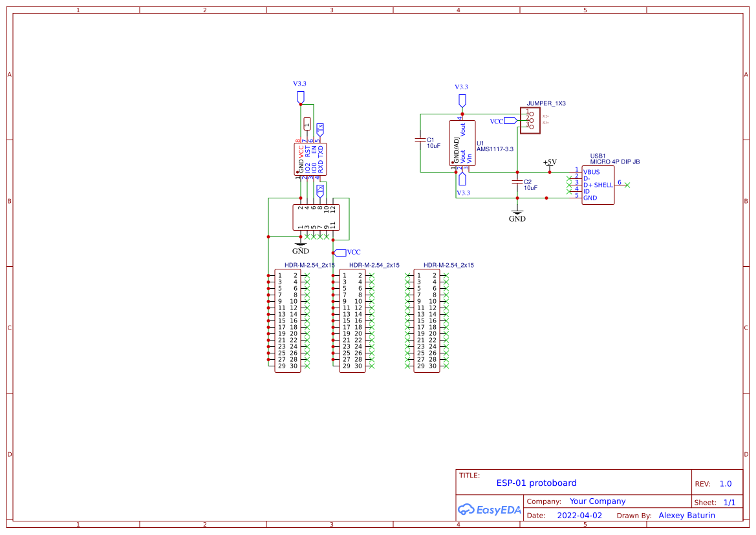Click the ESP-01 module symbol with RXD TXD pins

click(312, 158)
